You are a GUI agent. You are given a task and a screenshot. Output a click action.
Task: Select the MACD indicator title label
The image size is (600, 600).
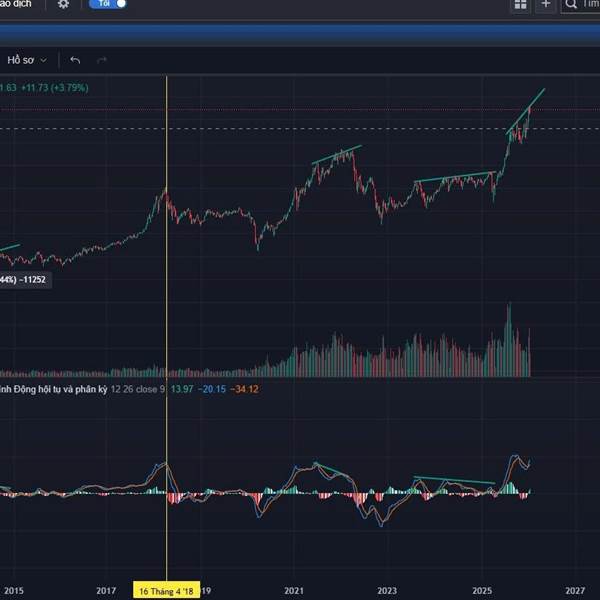coord(54,390)
